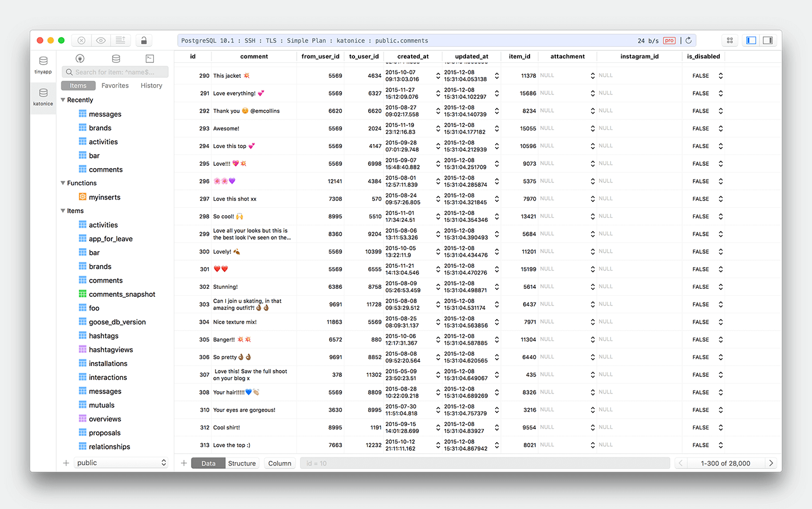Open the relationships table
Image resolution: width=812 pixels, height=509 pixels.
(109, 447)
